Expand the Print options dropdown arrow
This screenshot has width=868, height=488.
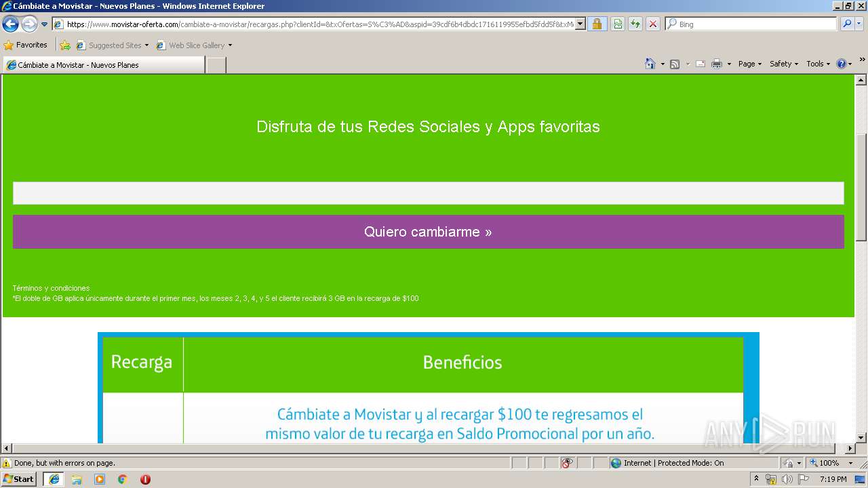[729, 64]
